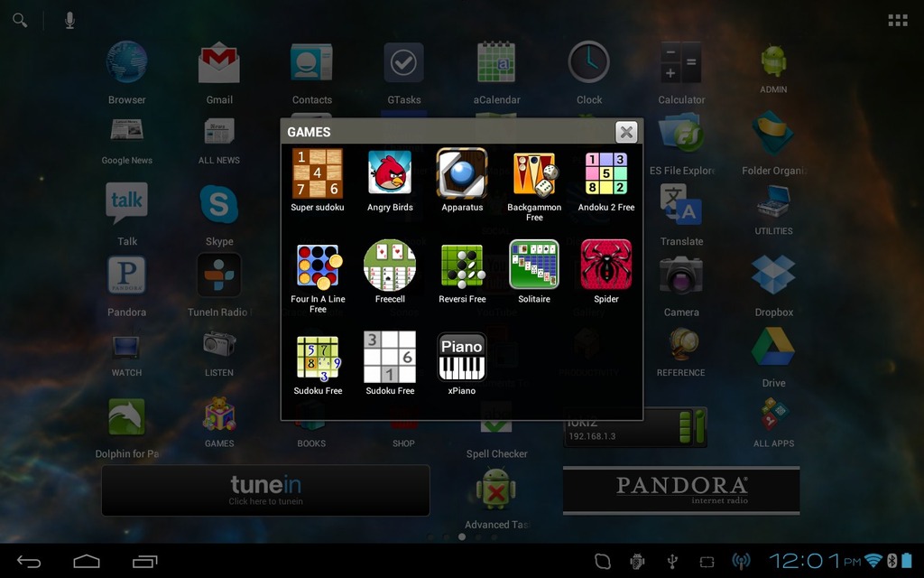Viewport: 924px width, 578px height.
Task: Launch Reversi Free
Action: [x=463, y=266]
